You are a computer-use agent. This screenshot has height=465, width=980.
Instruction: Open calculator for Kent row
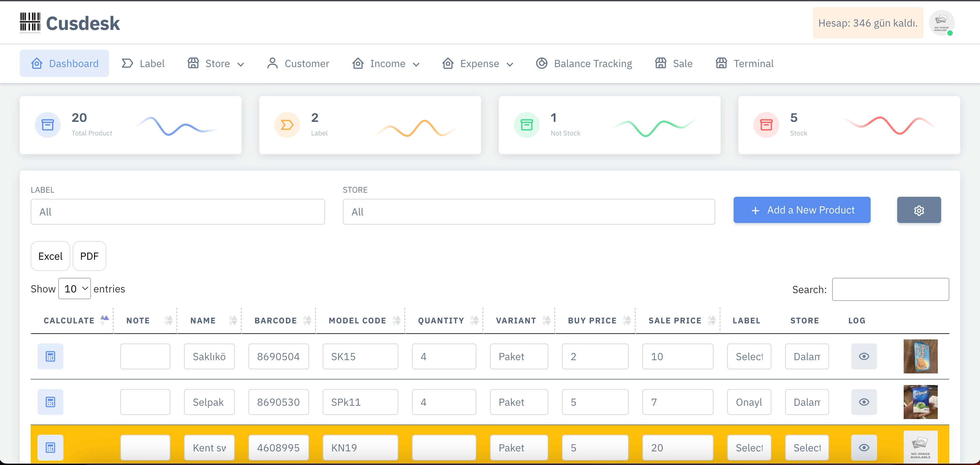click(50, 448)
